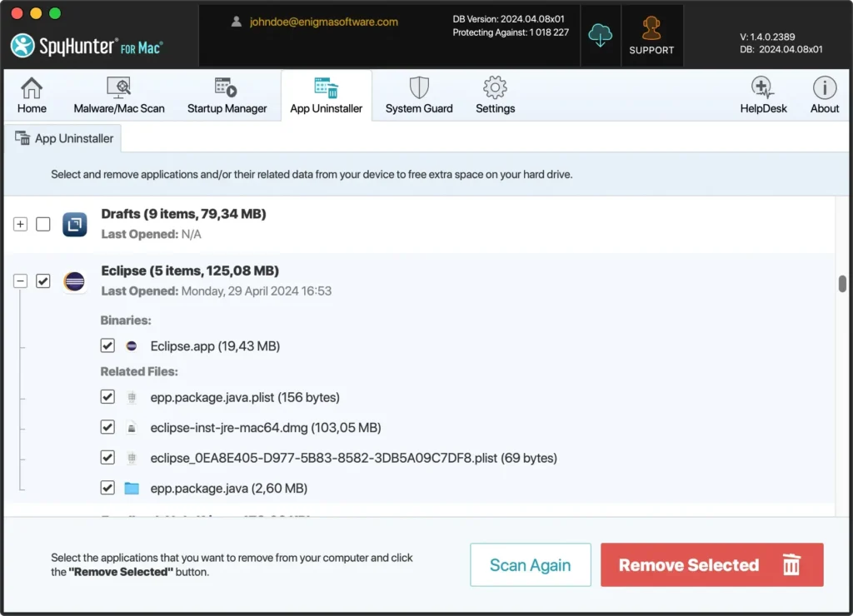Viewport: 853px width, 616px height.
Task: Select the Drafts (9 items, 79,34 MB) title
Action: pyautogui.click(x=183, y=214)
